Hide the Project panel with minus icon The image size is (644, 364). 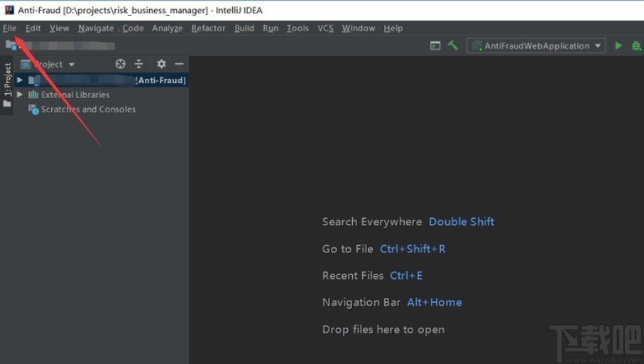[179, 64]
